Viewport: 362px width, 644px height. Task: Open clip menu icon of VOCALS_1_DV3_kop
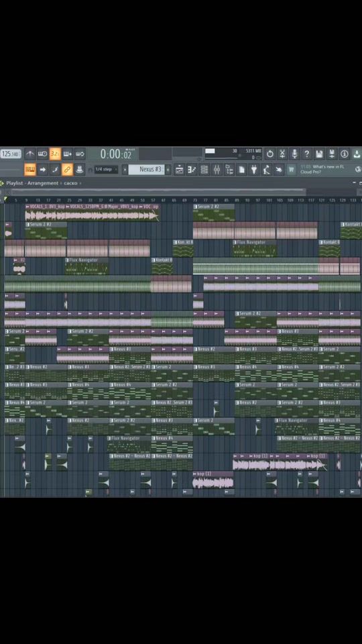pyautogui.click(x=27, y=207)
